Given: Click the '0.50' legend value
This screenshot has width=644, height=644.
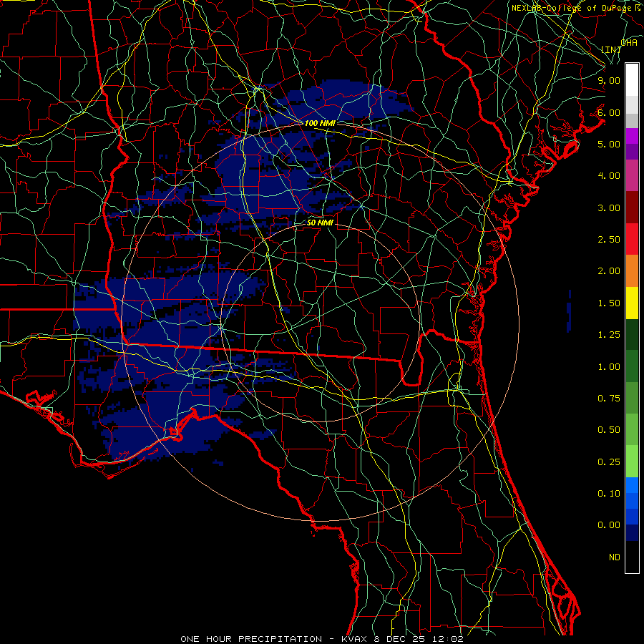Looking at the screenshot, I should (x=609, y=429).
